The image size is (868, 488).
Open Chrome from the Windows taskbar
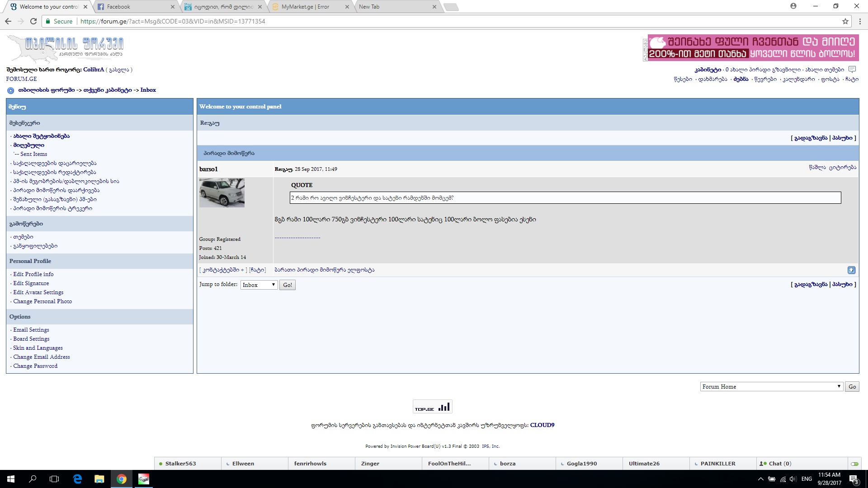122,479
